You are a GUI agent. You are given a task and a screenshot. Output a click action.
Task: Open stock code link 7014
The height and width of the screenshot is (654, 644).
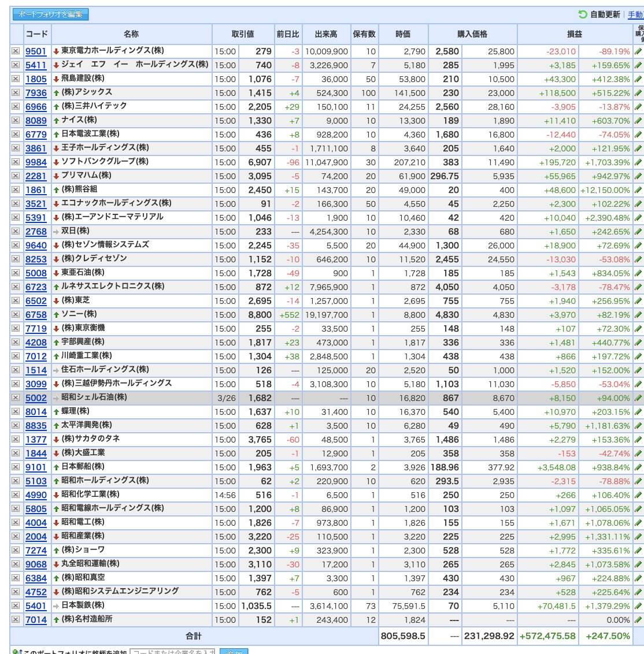point(36,620)
